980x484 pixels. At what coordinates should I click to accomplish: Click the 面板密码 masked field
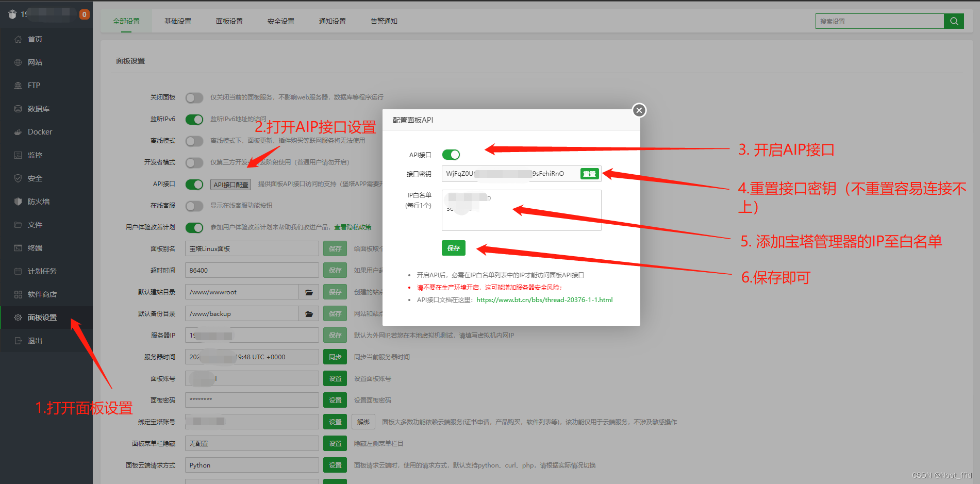(252, 400)
